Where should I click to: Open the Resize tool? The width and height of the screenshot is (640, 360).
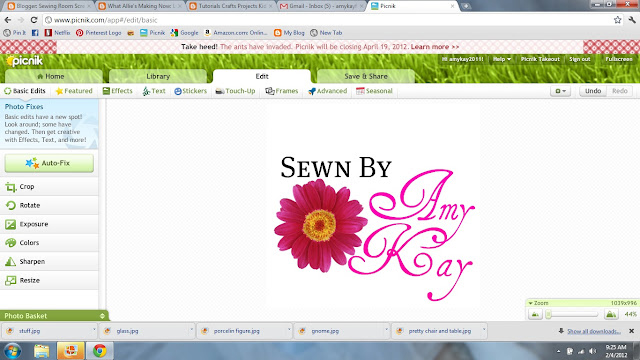click(49, 280)
